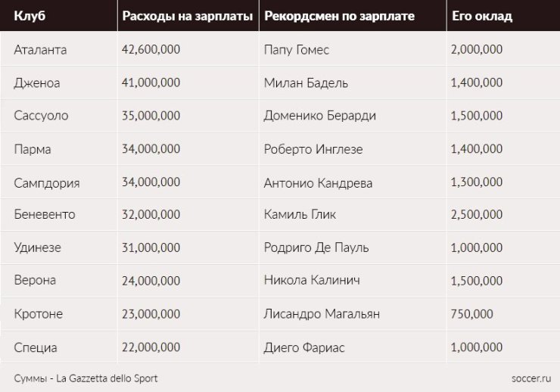The width and height of the screenshot is (560, 392).
Task: Select the Дженоа club cell
Action: point(37,82)
